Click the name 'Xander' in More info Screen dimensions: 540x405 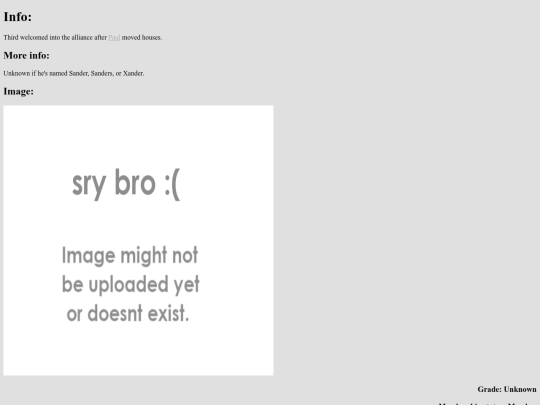point(133,73)
